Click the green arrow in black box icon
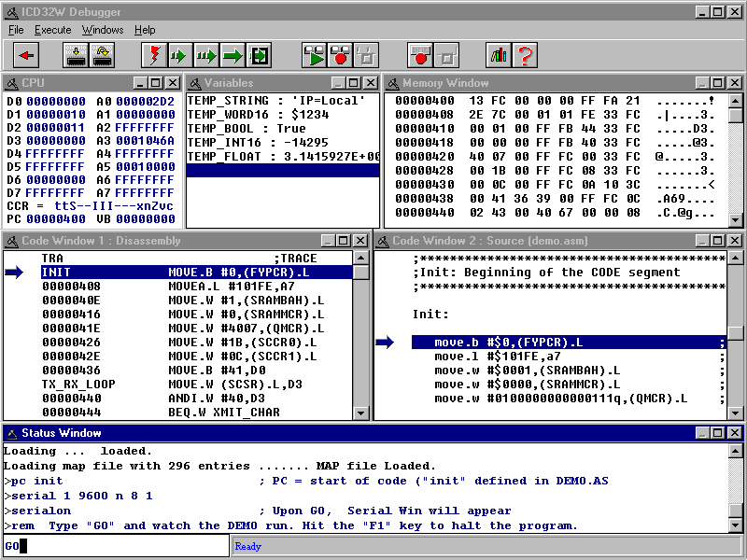 [x=259, y=55]
